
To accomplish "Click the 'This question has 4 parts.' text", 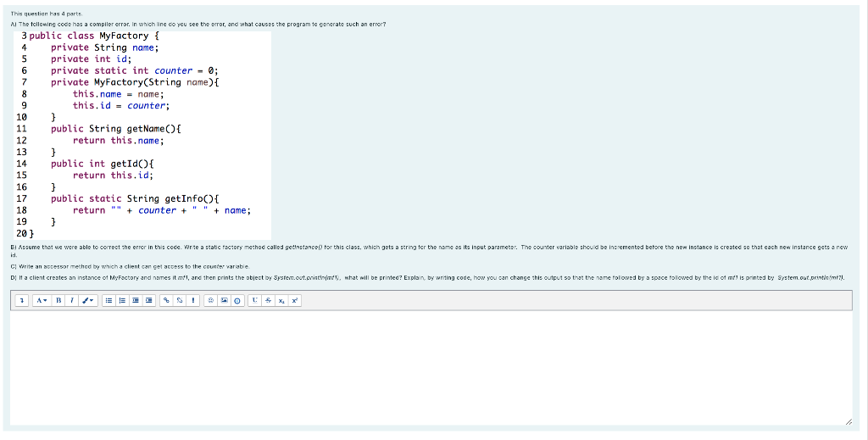I will [47, 14].
